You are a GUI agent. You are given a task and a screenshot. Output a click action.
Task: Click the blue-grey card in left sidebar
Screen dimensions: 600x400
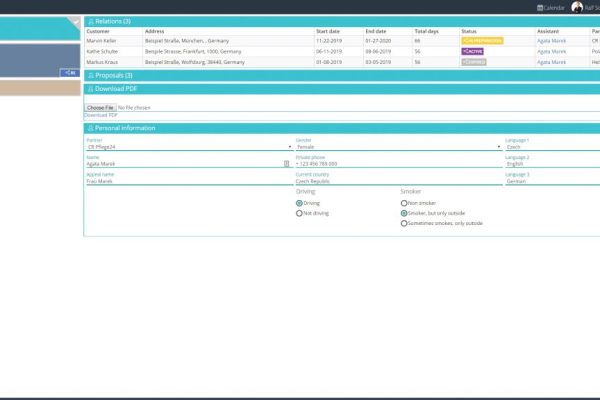[40, 60]
